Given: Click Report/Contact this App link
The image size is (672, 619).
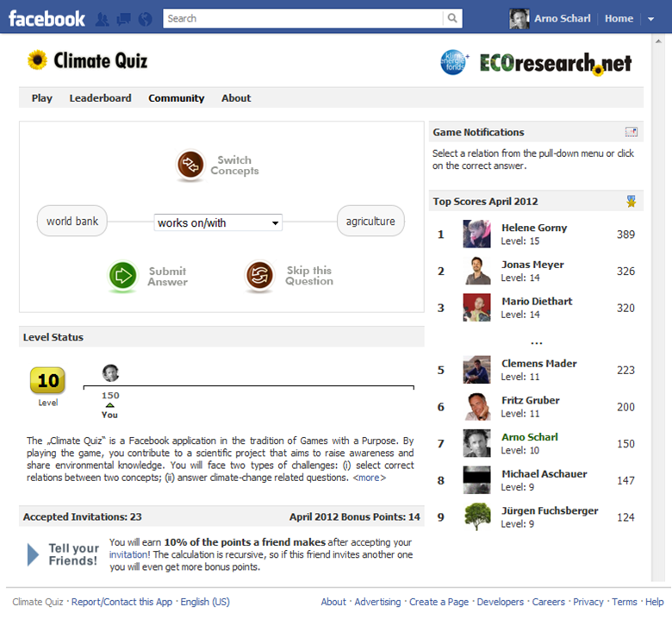Looking at the screenshot, I should pos(121,602).
